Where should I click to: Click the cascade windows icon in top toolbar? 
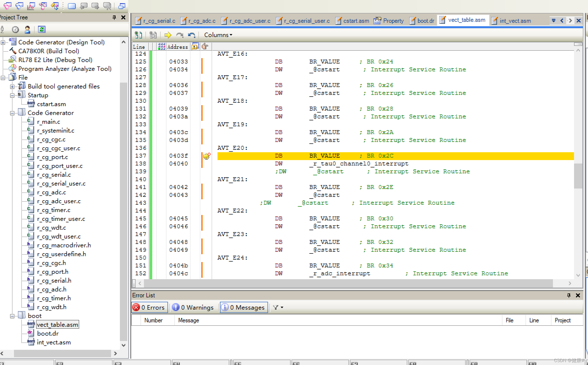(122, 6)
